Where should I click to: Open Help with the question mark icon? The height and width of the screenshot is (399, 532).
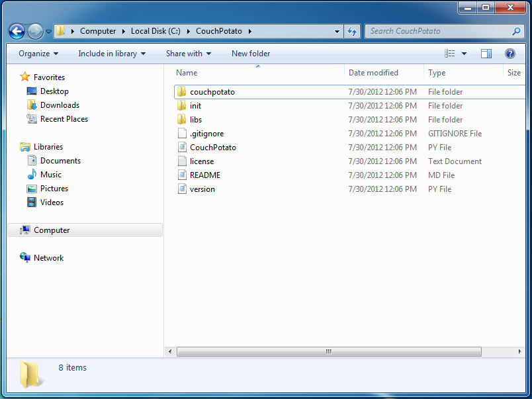pos(510,54)
